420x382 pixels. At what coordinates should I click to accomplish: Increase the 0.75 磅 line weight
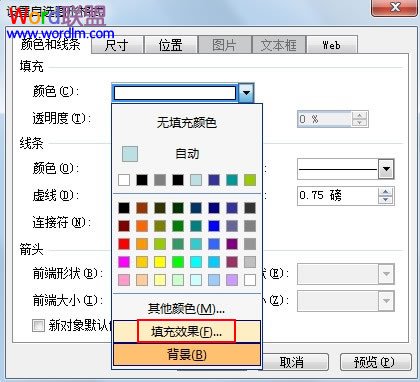tap(386, 192)
